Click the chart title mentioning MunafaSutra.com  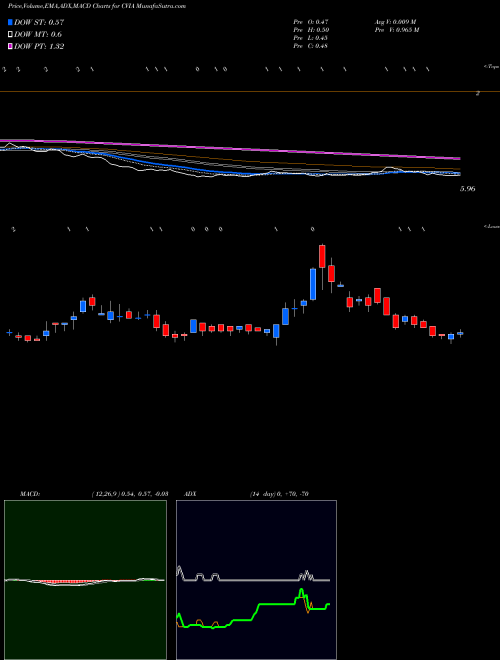[x=97, y=6]
